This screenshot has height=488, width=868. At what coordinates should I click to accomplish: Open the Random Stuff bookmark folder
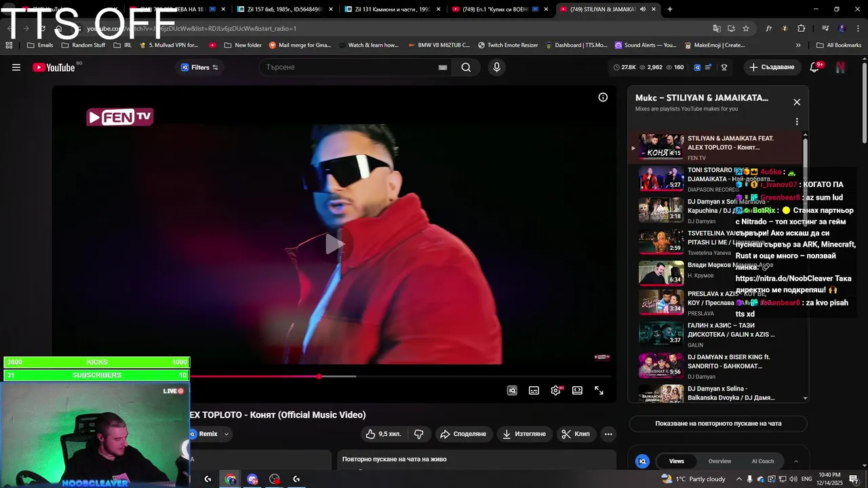coord(83,45)
